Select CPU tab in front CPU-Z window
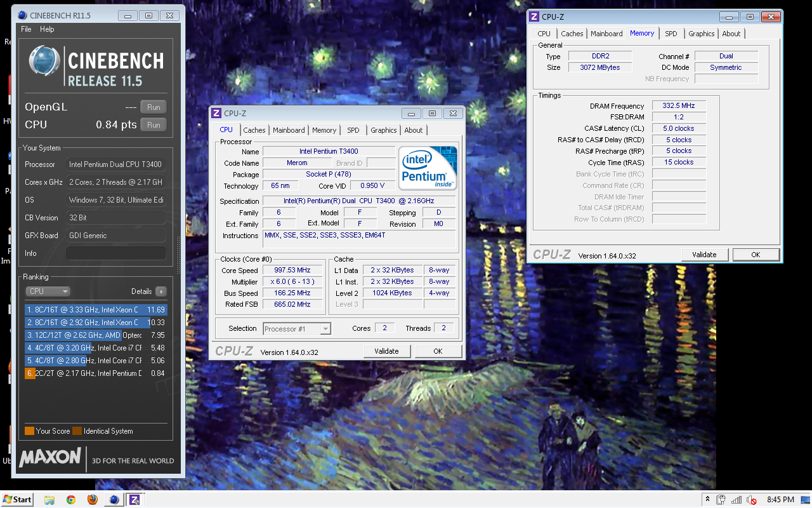Viewport: 812px width, 508px height. 226,130
